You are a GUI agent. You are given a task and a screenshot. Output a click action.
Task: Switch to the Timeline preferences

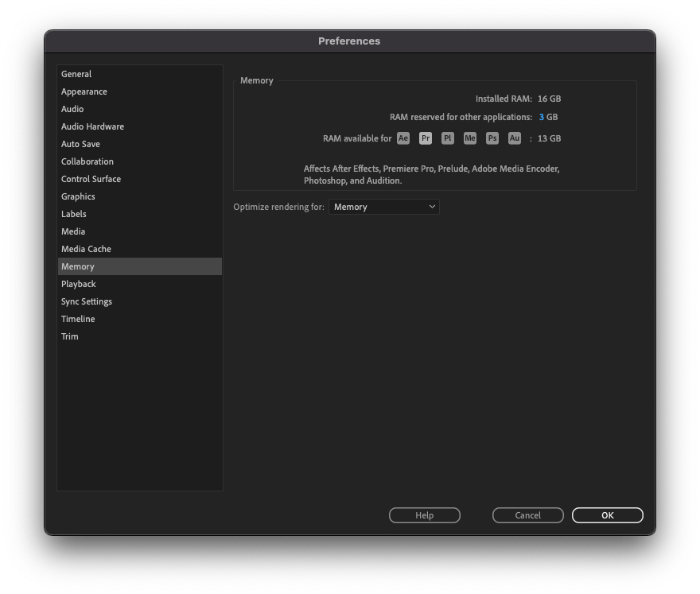77,319
